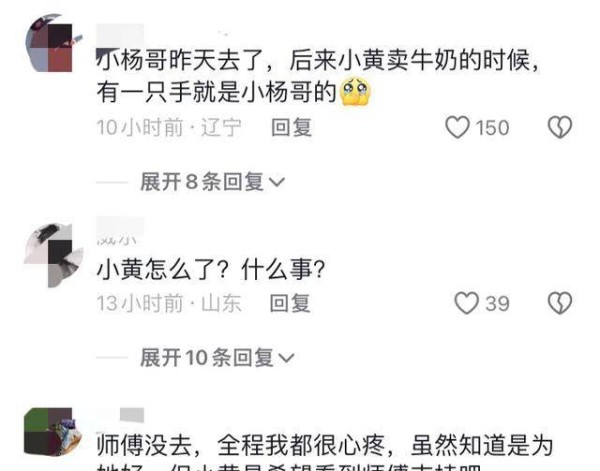Tap the like count 150
Screen dimensions: 600x471
pyautogui.click(x=492, y=127)
